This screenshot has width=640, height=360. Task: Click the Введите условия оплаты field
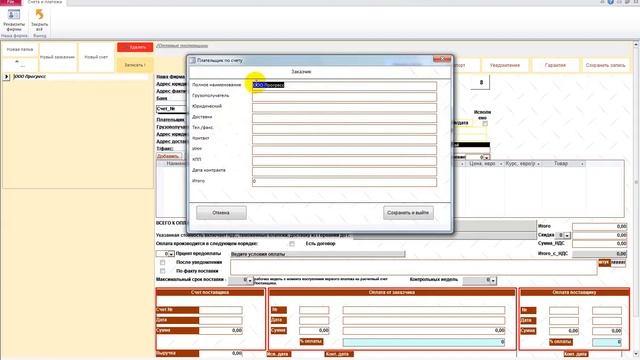(318, 254)
